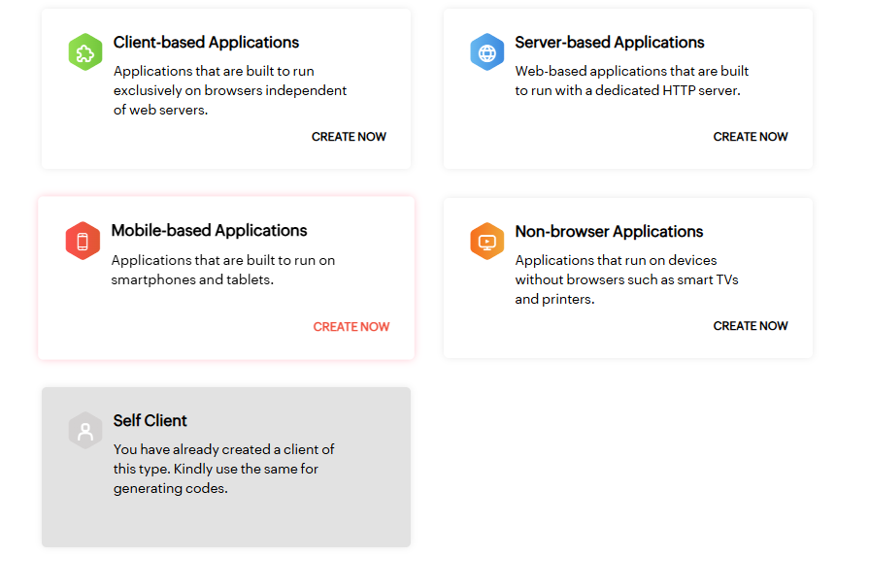The image size is (869, 588).
Task: Click the Non-browser Applications TV icon
Action: [487, 242]
